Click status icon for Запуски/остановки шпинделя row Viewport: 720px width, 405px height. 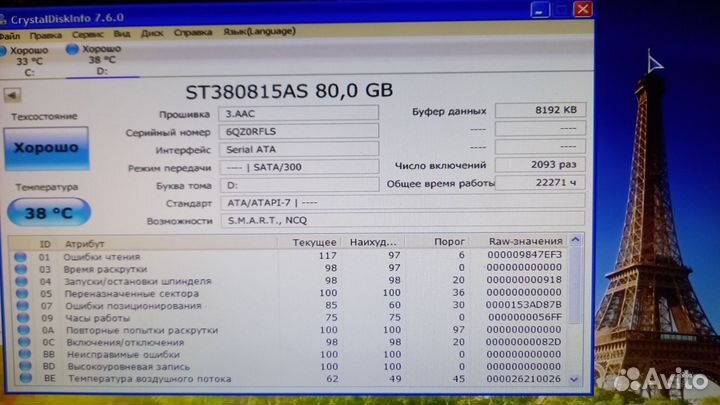click(21, 281)
